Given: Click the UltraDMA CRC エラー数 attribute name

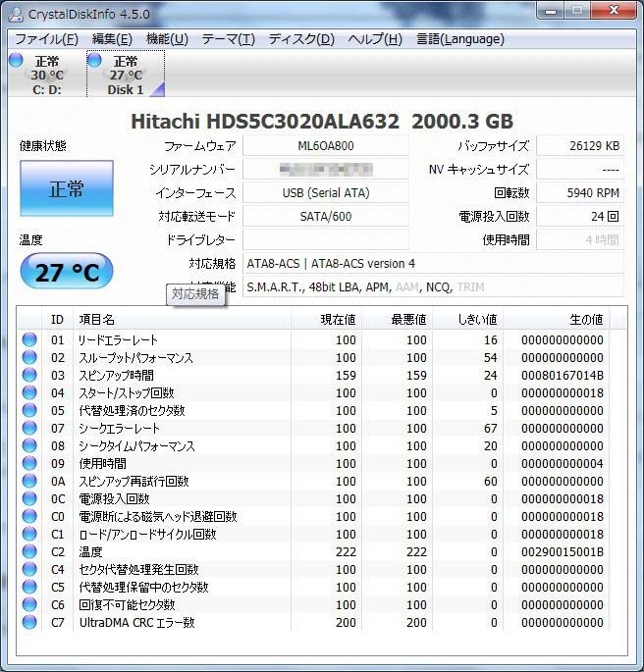Looking at the screenshot, I should tap(137, 622).
